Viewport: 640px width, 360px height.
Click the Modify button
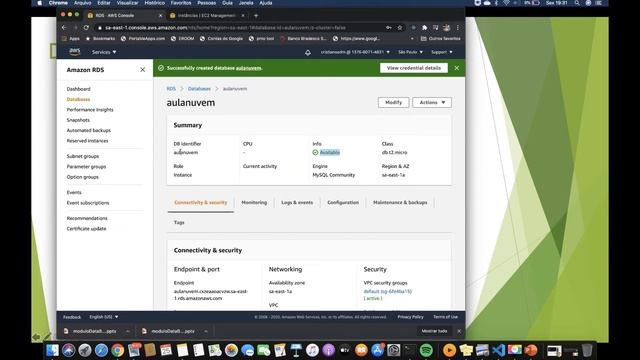(393, 102)
